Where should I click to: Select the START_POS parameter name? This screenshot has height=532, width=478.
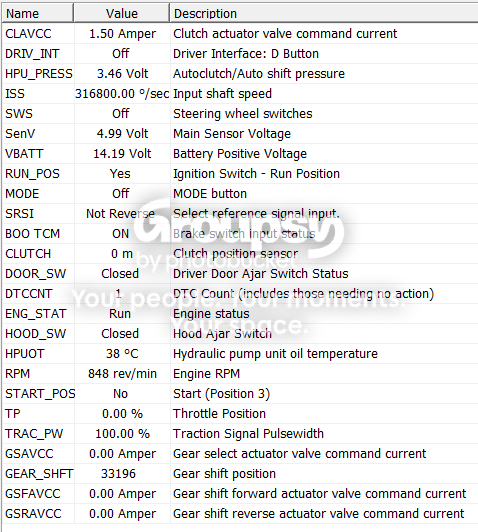(x=40, y=394)
